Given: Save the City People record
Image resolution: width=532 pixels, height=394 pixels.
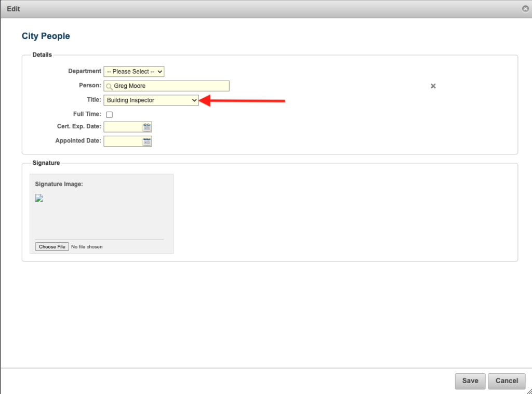Looking at the screenshot, I should 470,381.
